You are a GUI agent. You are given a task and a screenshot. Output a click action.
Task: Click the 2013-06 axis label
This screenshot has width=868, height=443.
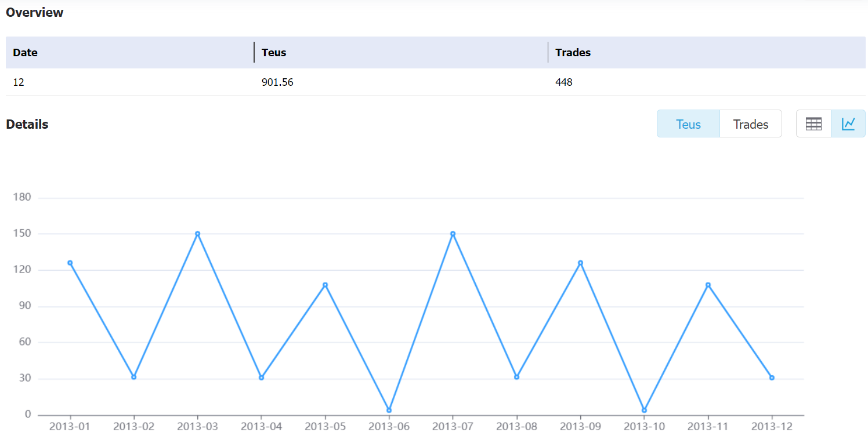(x=389, y=427)
